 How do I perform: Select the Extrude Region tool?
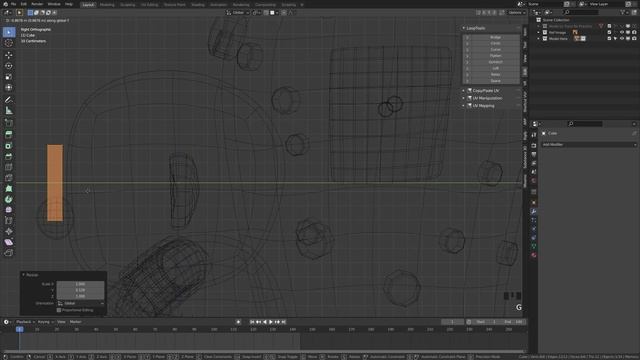point(9,135)
